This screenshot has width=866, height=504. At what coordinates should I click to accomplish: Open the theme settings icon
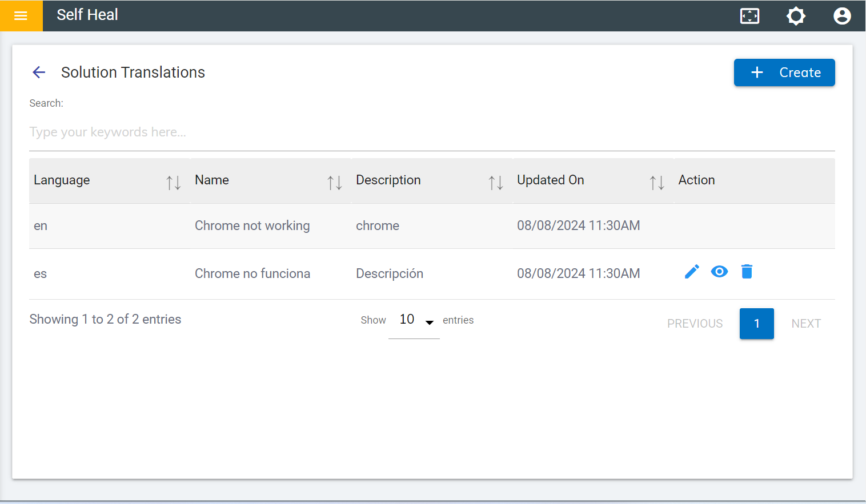click(796, 15)
